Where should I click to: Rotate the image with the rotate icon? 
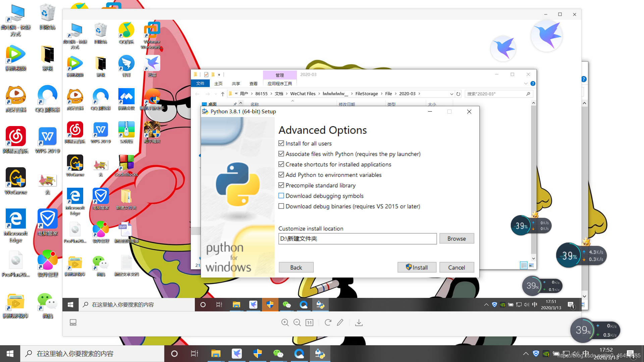pyautogui.click(x=328, y=322)
